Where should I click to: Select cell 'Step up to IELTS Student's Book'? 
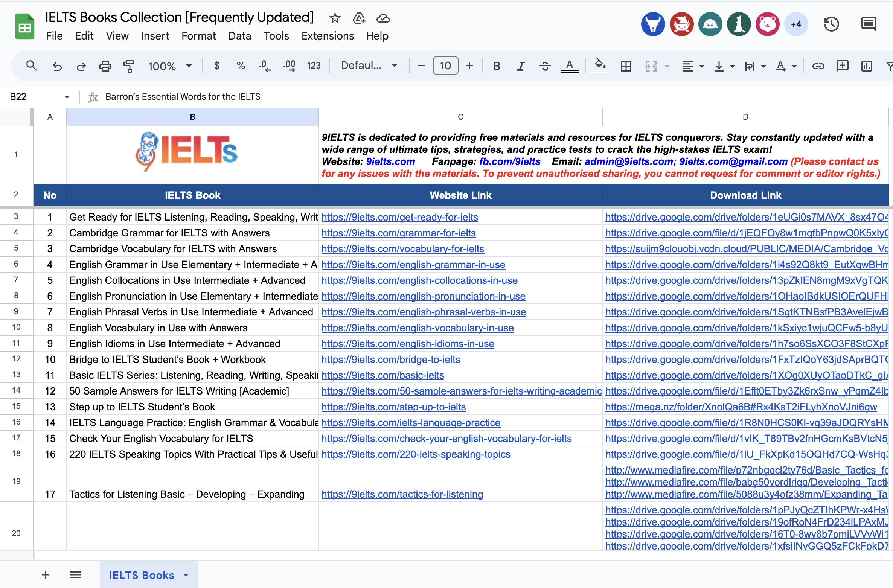(x=192, y=407)
